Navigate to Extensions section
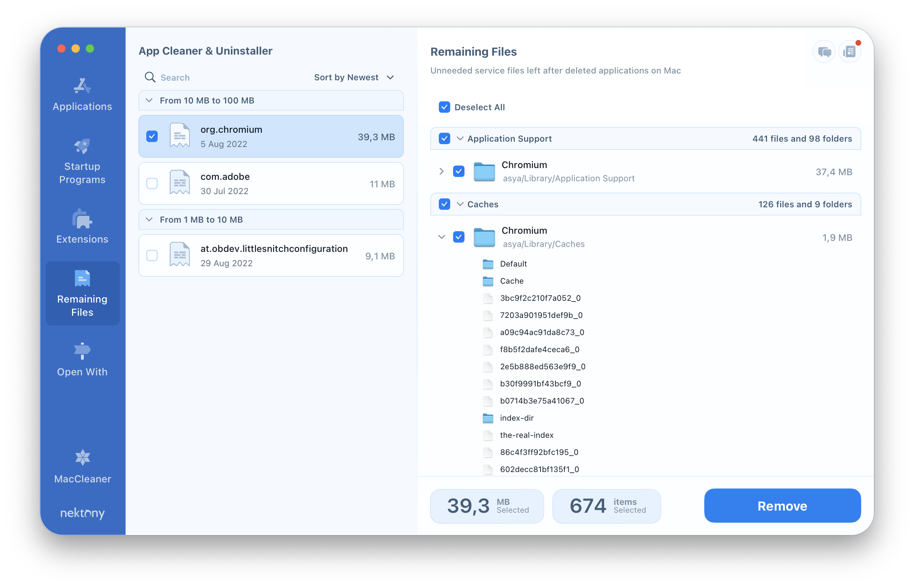The image size is (914, 588). [x=82, y=226]
